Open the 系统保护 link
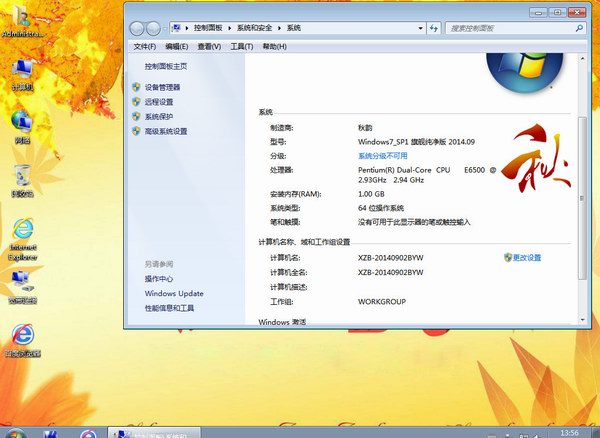 [159, 116]
